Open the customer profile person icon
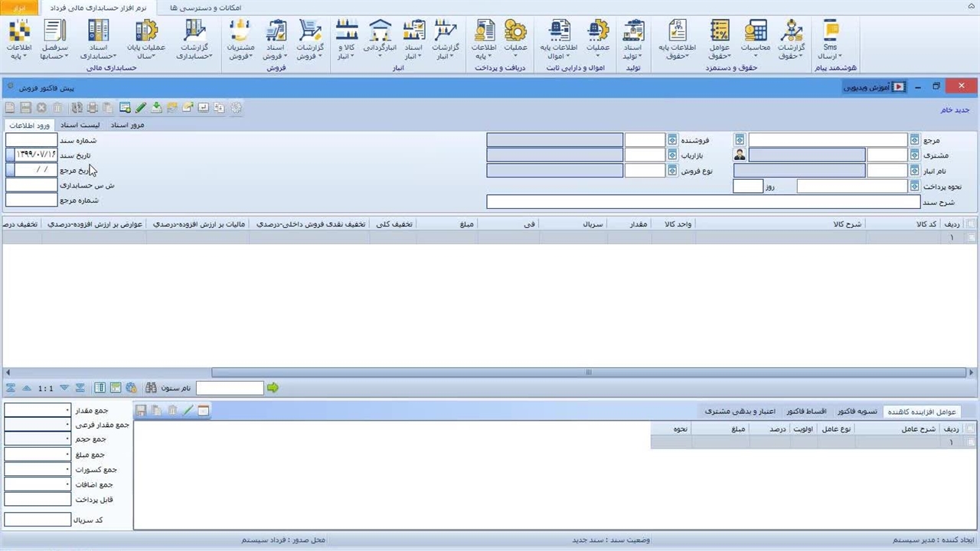The width and height of the screenshot is (980, 551). (740, 155)
